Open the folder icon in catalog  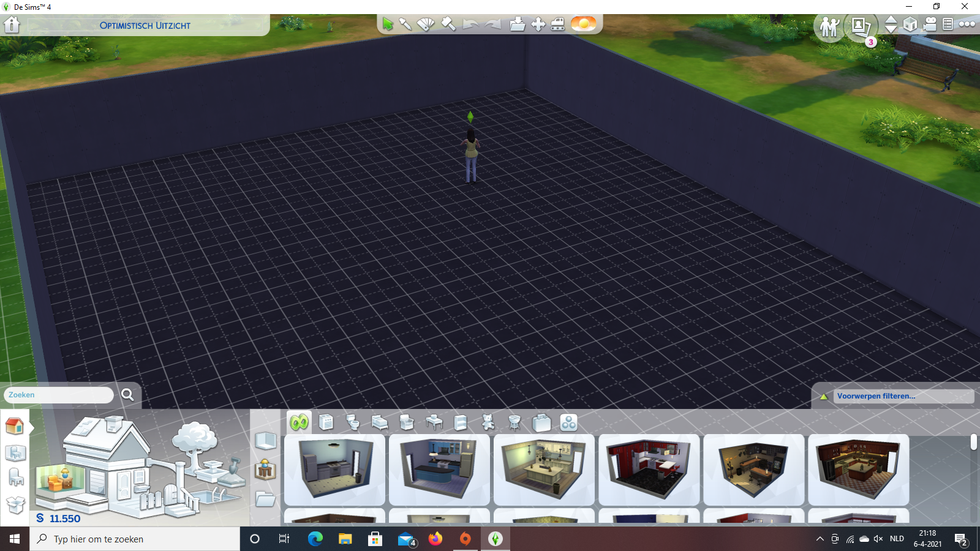(x=265, y=499)
